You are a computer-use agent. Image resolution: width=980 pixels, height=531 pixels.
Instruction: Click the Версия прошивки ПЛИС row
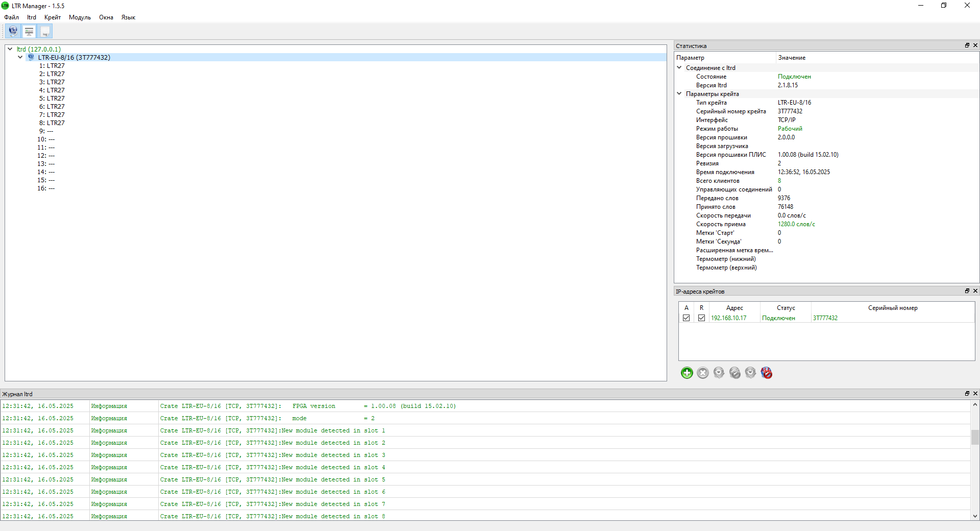click(x=826, y=154)
